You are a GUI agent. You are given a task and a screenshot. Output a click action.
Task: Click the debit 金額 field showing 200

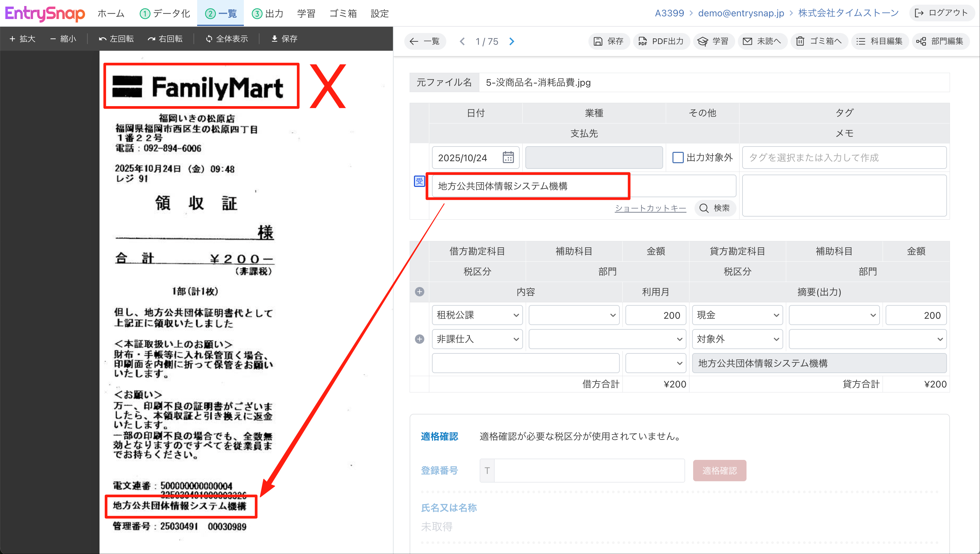(655, 315)
